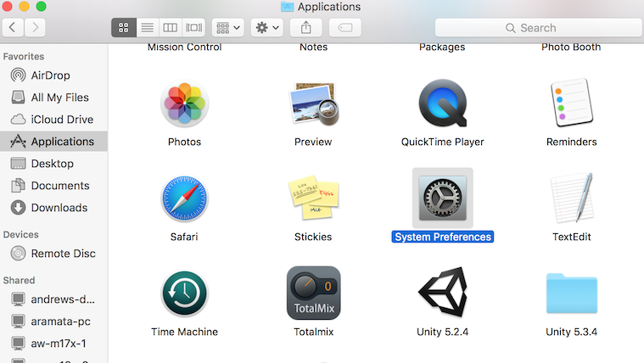This screenshot has height=363, width=644.
Task: Open Downloads in the sidebar
Action: (x=53, y=208)
